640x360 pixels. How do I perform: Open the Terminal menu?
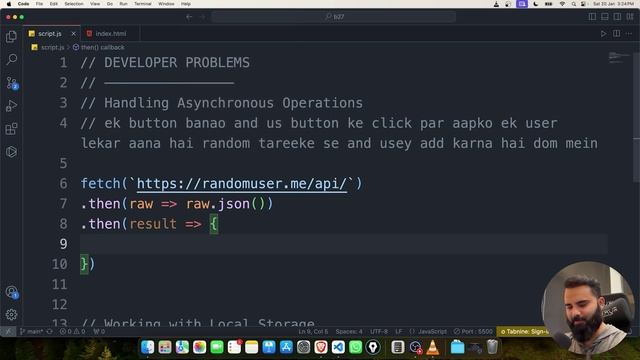tap(143, 4)
